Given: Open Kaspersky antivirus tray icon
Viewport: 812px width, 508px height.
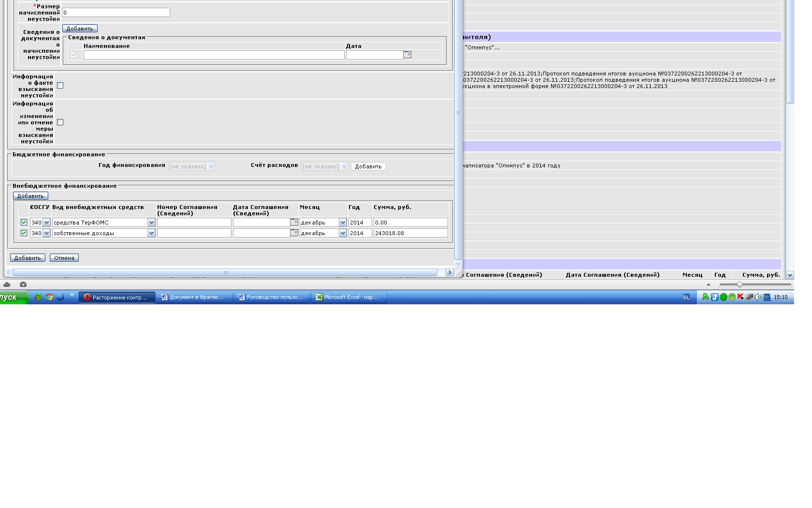Looking at the screenshot, I should (x=740, y=297).
